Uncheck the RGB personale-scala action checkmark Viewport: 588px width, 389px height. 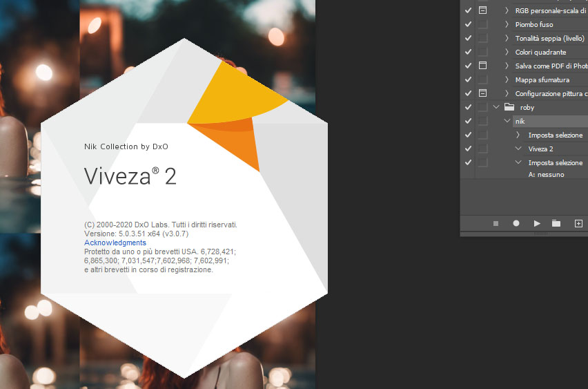(x=468, y=10)
